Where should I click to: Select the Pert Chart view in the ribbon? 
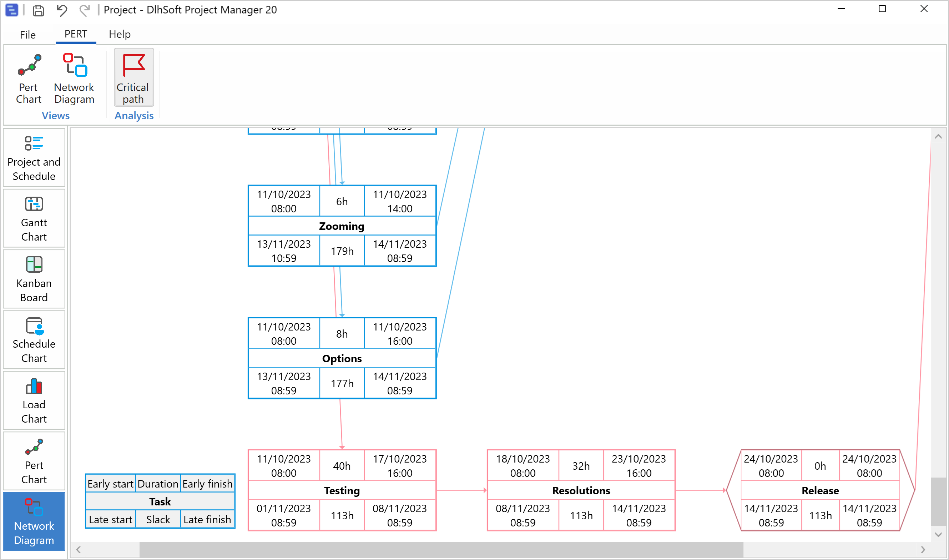click(28, 79)
